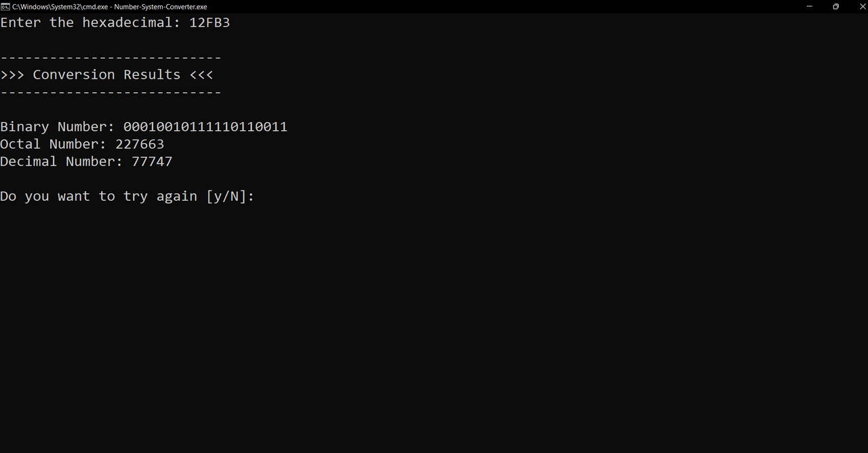Click the Number-System-Converter.exe title bar text
The height and width of the screenshot is (453, 868).
[161, 7]
